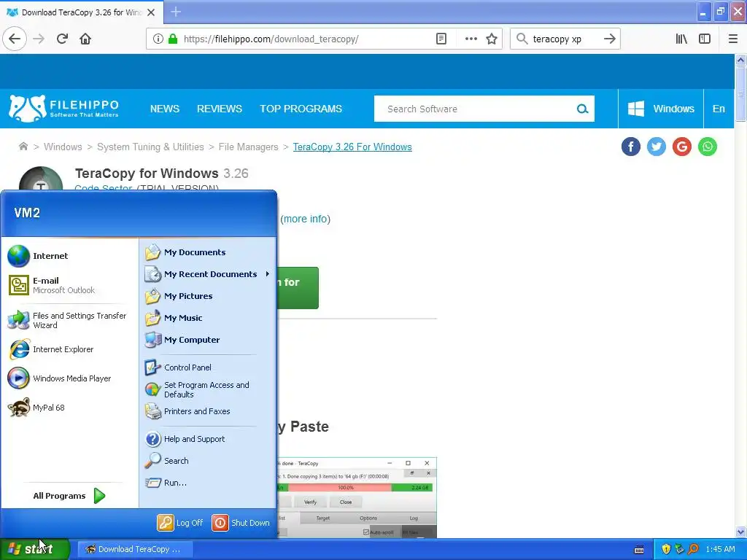Open a new tab with plus button
747x560 pixels.
[176, 12]
